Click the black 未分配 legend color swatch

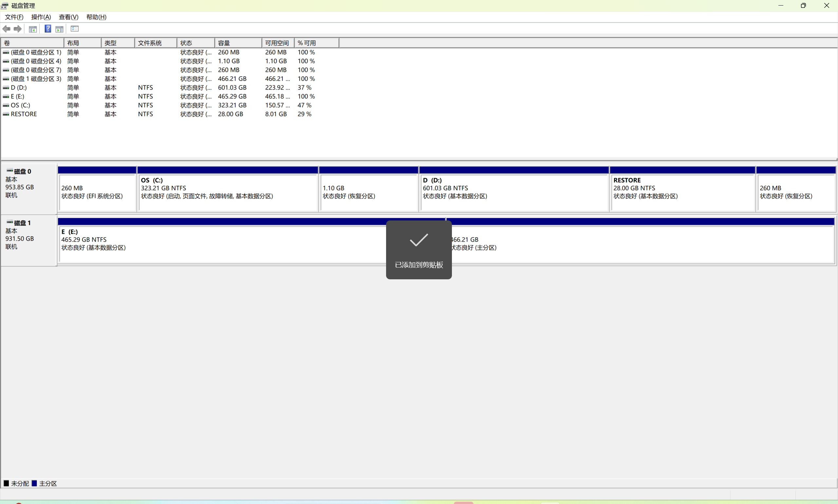click(x=6, y=483)
